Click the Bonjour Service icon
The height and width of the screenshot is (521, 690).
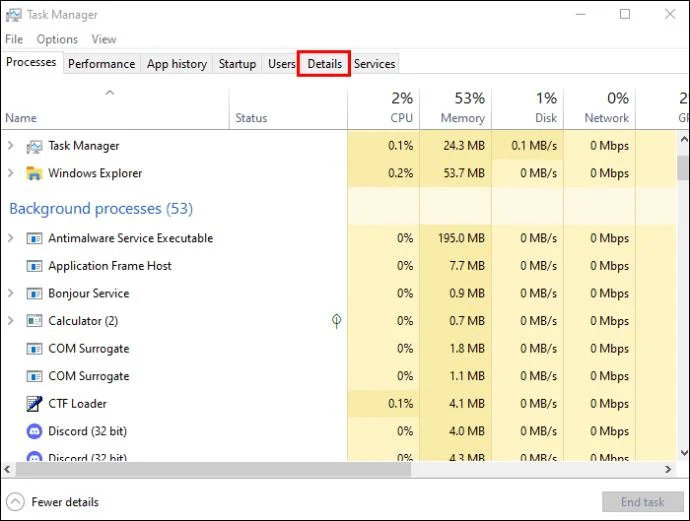pyautogui.click(x=34, y=294)
